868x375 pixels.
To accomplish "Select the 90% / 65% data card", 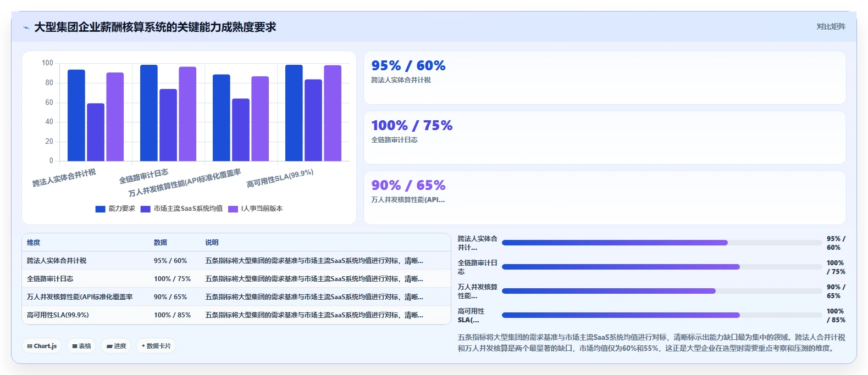I will pyautogui.click(x=605, y=198).
